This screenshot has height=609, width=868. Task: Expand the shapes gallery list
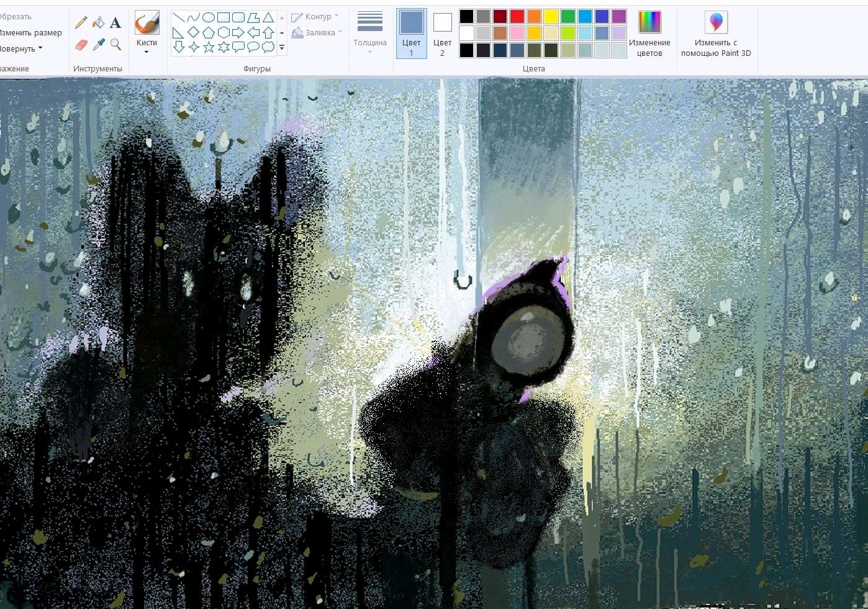pyautogui.click(x=282, y=47)
